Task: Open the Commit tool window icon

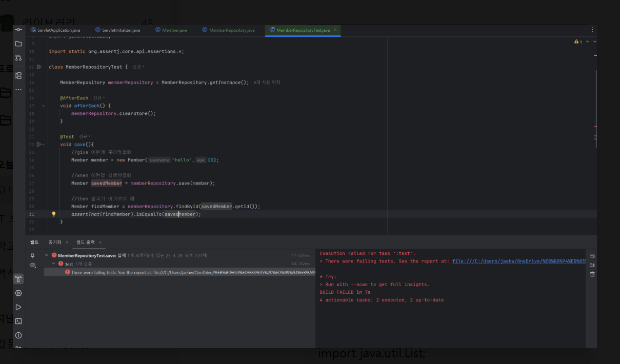Action: click(18, 30)
